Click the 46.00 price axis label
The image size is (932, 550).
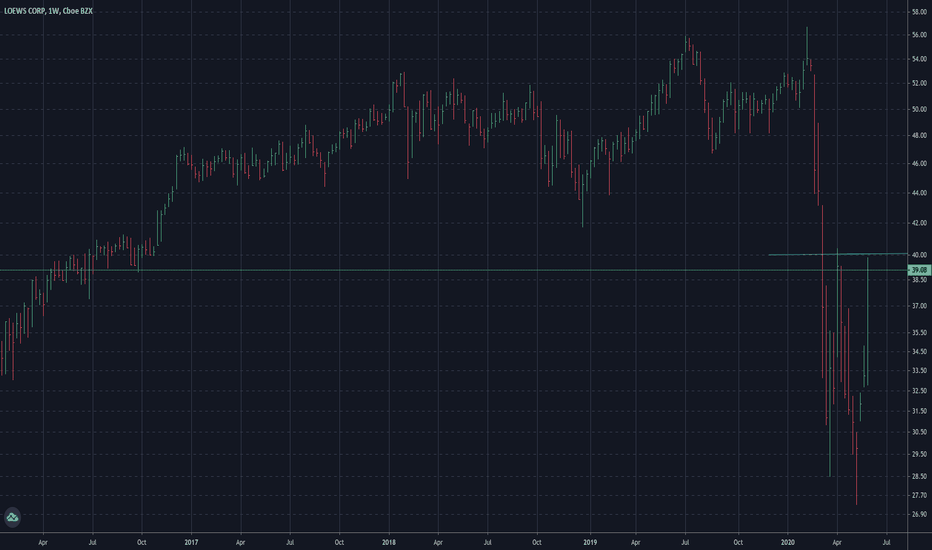[919, 164]
